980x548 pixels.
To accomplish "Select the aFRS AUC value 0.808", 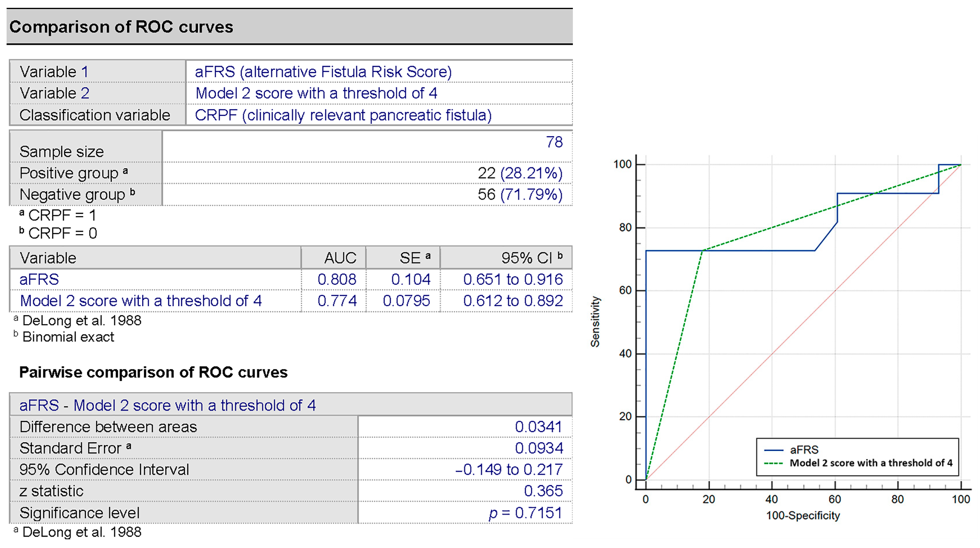I will click(x=337, y=280).
